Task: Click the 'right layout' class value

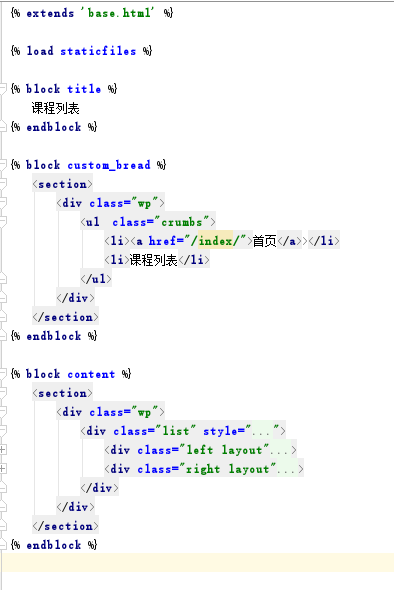Action: point(228,469)
